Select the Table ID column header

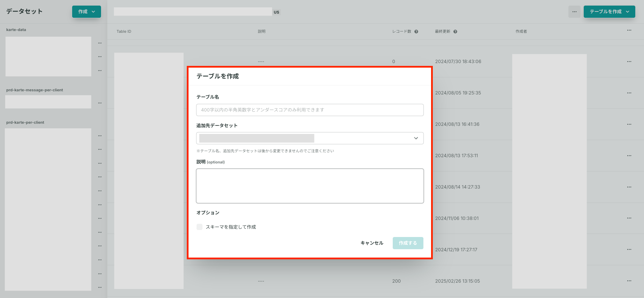point(124,32)
